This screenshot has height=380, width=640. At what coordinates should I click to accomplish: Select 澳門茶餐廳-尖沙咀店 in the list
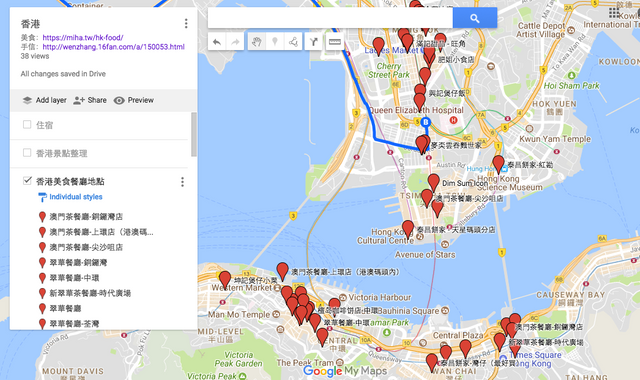click(x=86, y=247)
